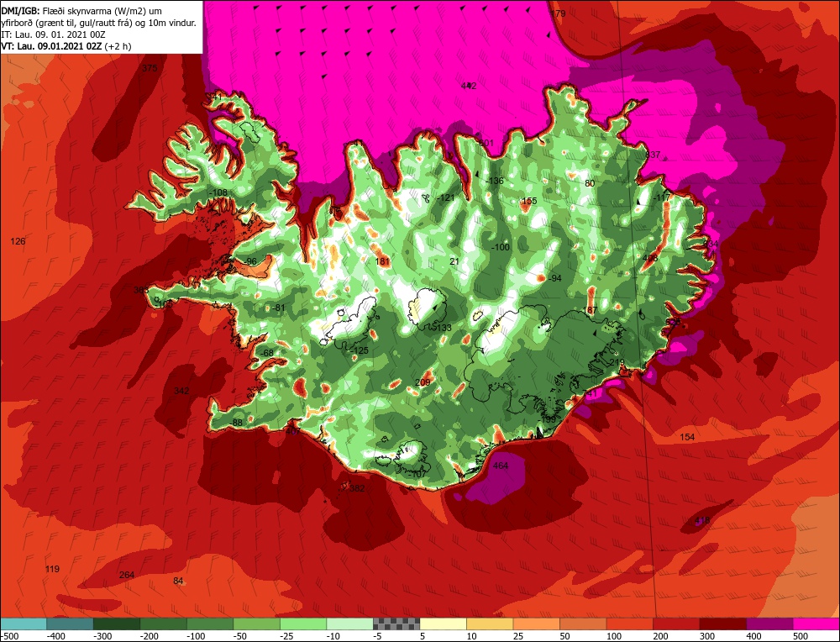
Task: Click the -100 flux value
Action: pos(501,247)
